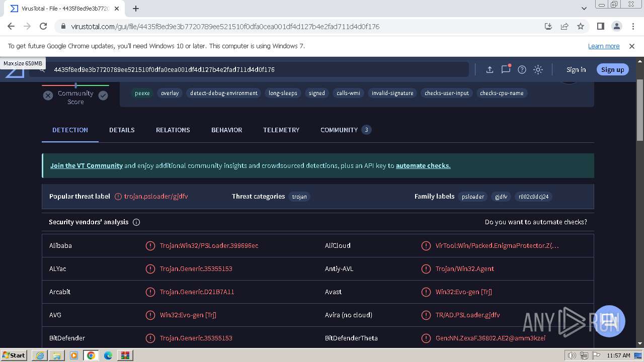The width and height of the screenshot is (644, 362).
Task: Click the share page icon in address bar
Action: [x=565, y=27]
